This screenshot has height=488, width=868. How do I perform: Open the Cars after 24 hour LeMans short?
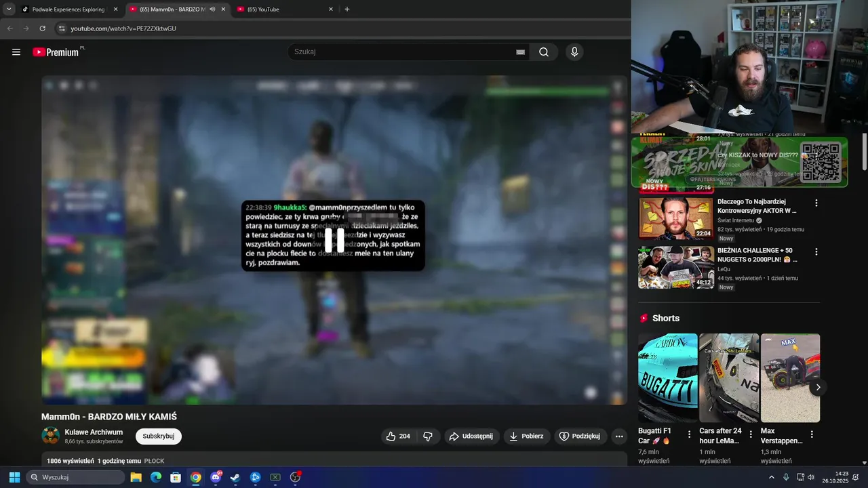tap(729, 378)
